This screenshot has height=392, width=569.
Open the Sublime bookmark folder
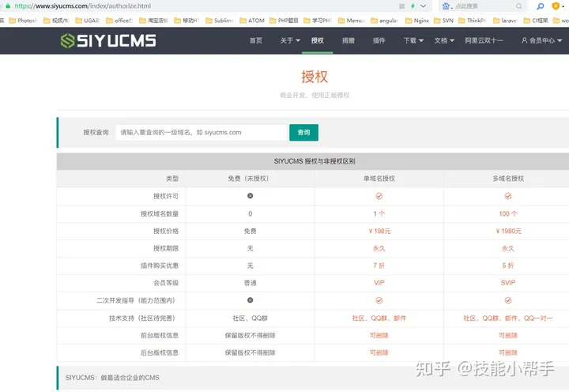(219, 21)
